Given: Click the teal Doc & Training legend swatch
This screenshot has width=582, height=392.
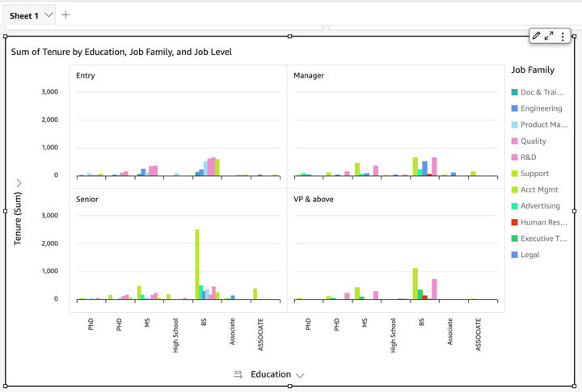Looking at the screenshot, I should pos(515,92).
